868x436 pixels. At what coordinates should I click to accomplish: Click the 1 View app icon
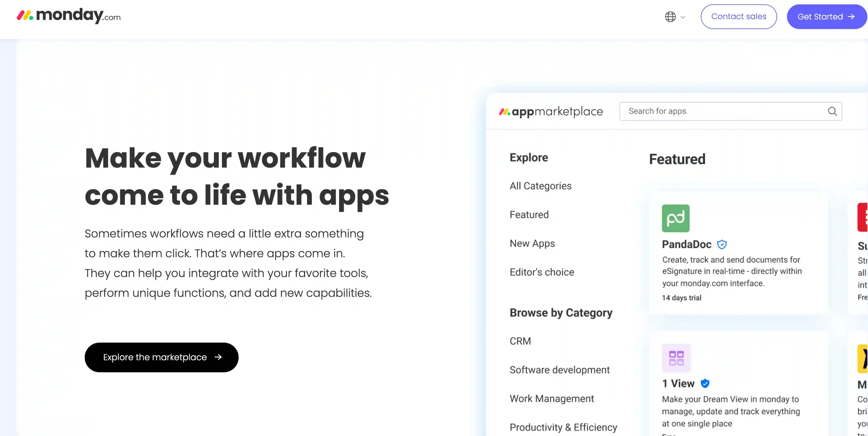click(x=676, y=358)
